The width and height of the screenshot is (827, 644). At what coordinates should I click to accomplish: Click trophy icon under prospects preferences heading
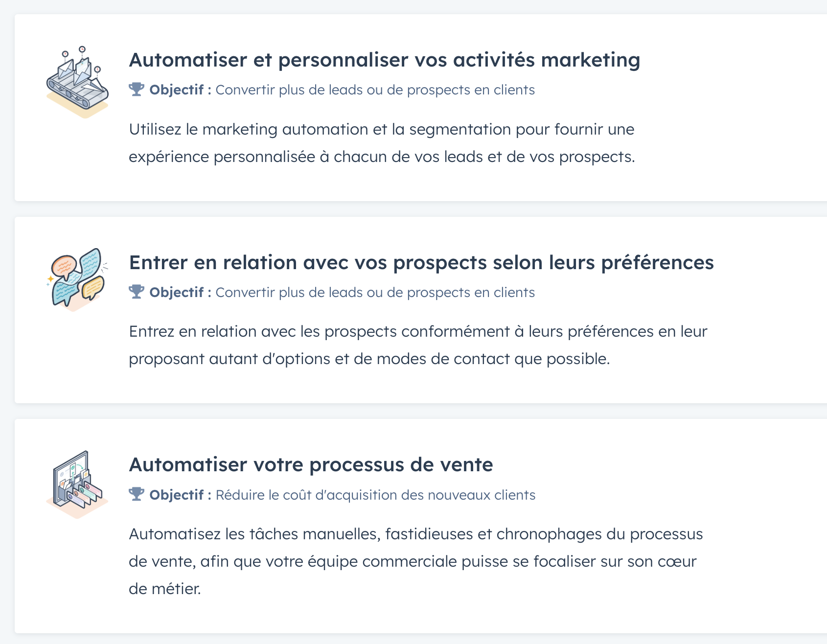point(137,292)
